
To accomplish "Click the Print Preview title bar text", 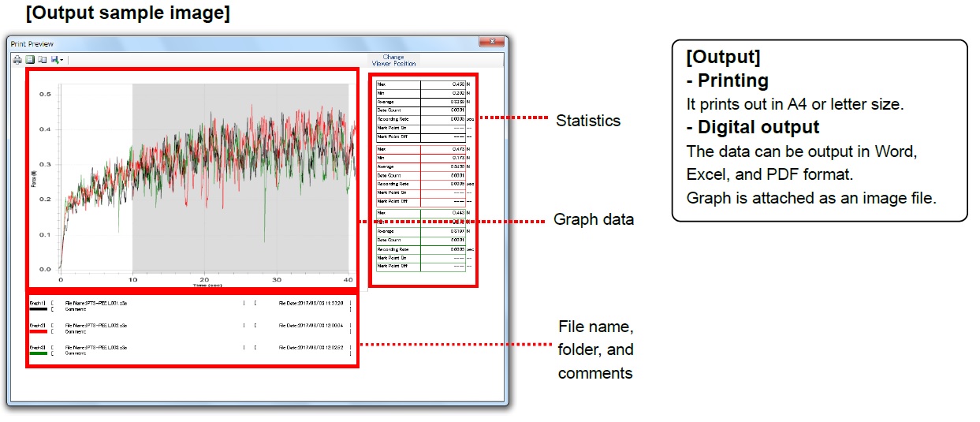I will tap(31, 43).
